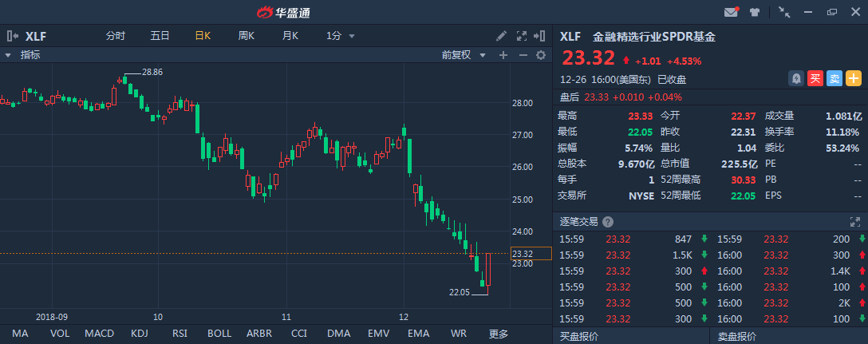The image size is (868, 344).
Task: Switch to the 周K weekly chart tab
Action: point(246,36)
